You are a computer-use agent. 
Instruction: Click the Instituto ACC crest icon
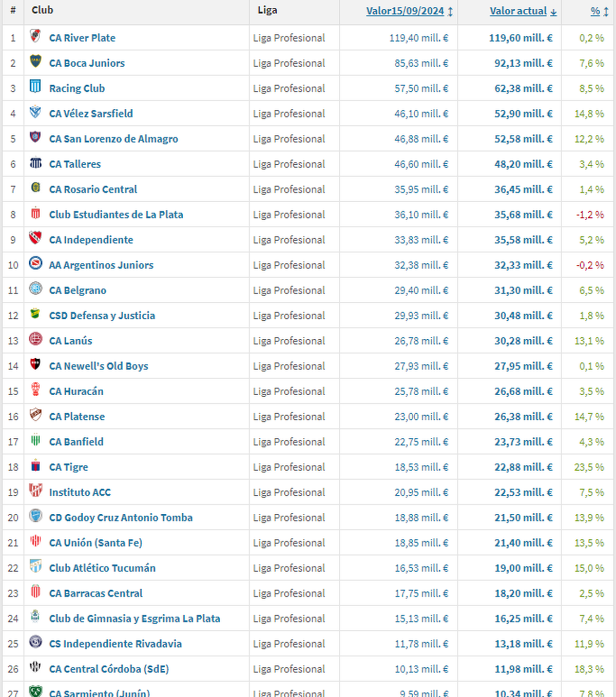pos(35,490)
